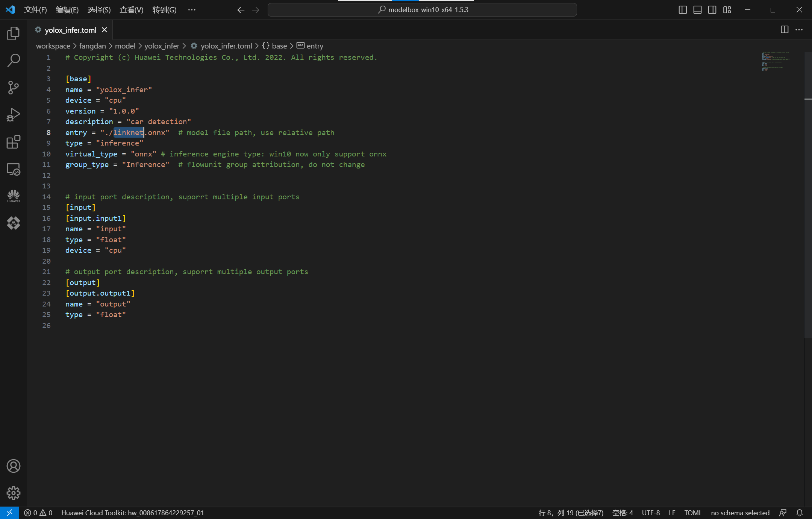Toggle the secondary sidebar layout button
Screen dimensions: 812x519
click(712, 10)
